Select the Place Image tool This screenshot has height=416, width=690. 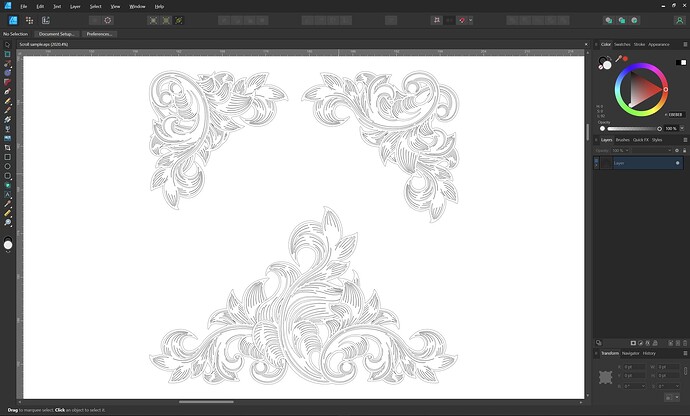[x=7, y=138]
